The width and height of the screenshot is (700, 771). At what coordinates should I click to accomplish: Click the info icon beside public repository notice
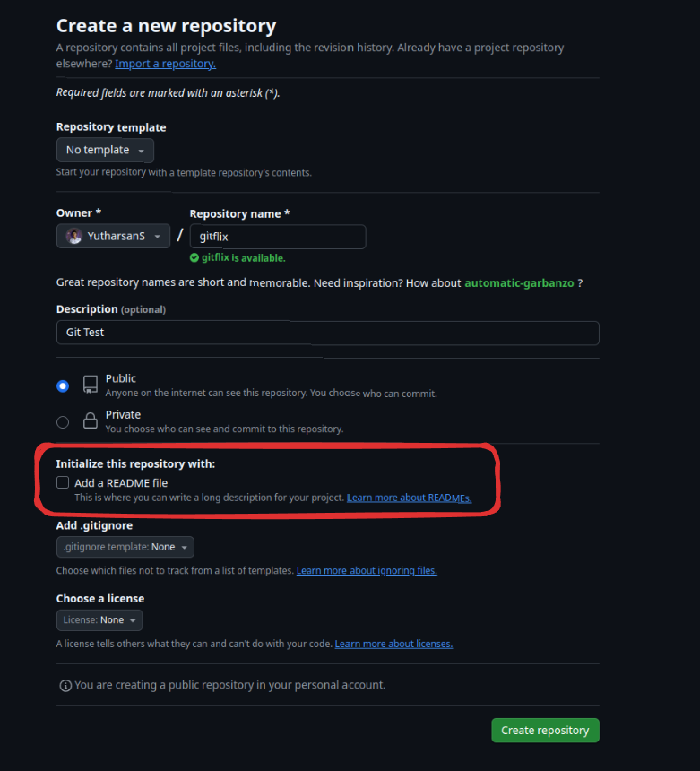65,685
